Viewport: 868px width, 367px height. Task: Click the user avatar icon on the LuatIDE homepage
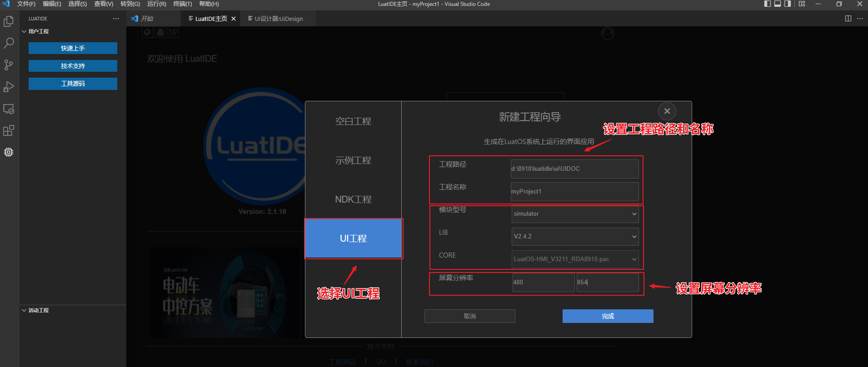(x=608, y=33)
